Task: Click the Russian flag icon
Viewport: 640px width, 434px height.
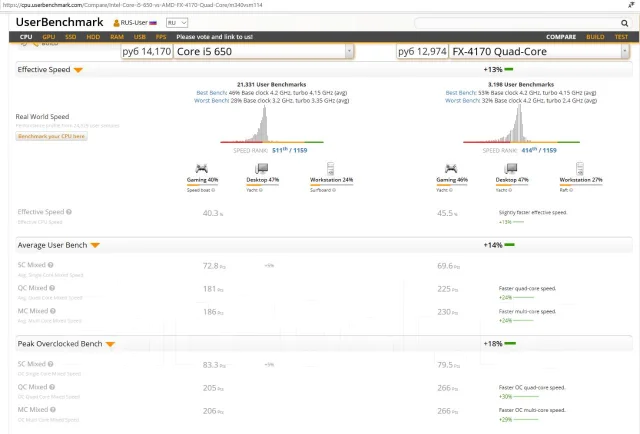Action: click(153, 23)
